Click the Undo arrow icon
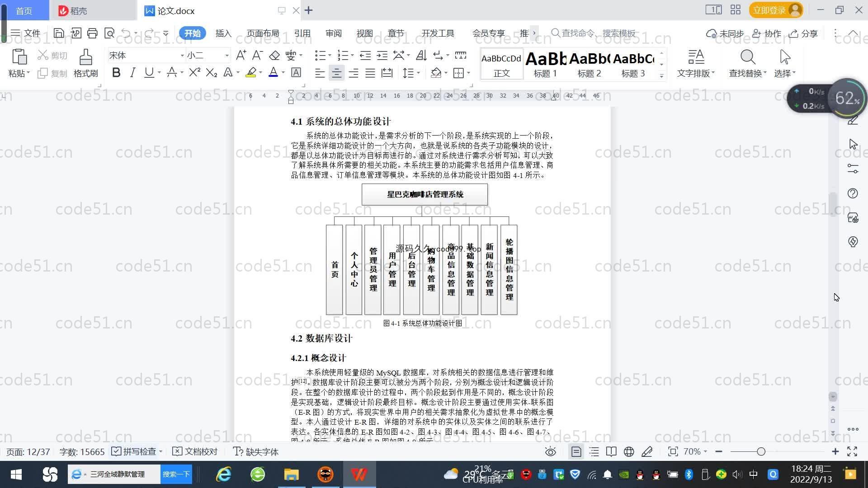This screenshot has width=868, height=488. pyautogui.click(x=126, y=33)
